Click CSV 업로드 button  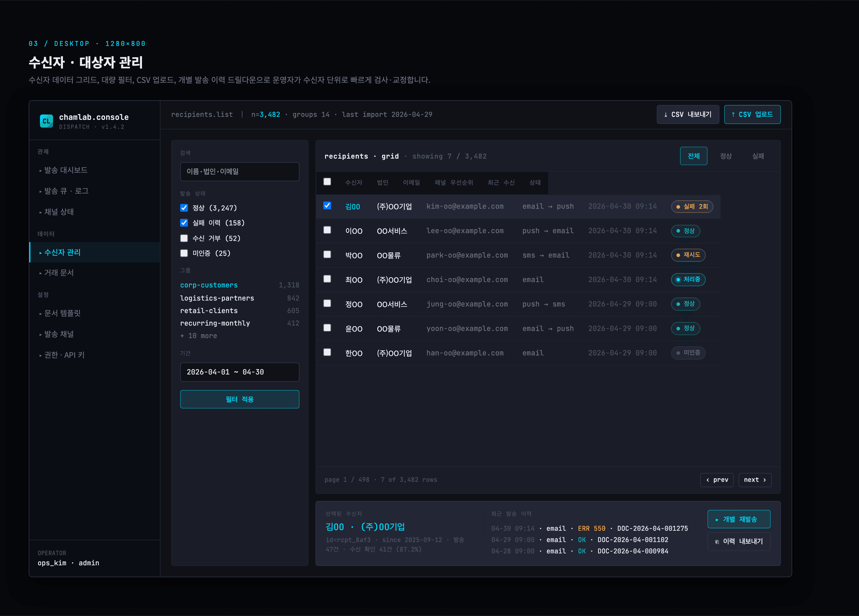pyautogui.click(x=752, y=114)
